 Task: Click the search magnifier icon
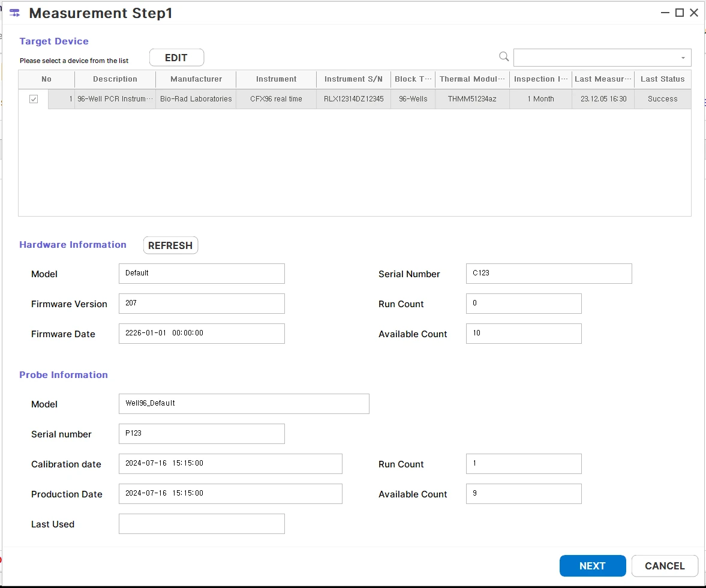point(504,57)
